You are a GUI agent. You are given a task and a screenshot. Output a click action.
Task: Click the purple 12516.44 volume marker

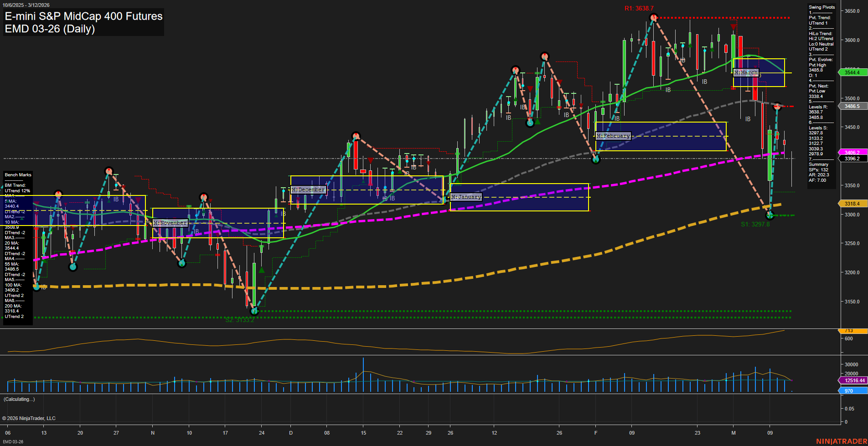coord(852,380)
